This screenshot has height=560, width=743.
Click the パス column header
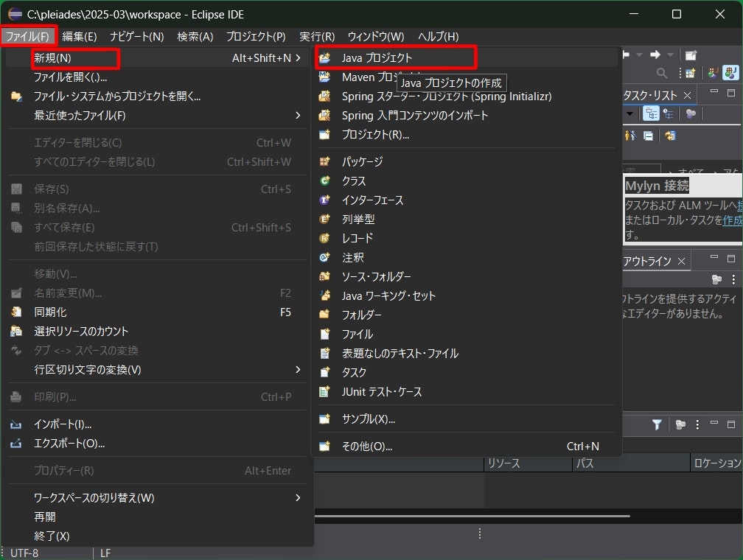point(631,463)
